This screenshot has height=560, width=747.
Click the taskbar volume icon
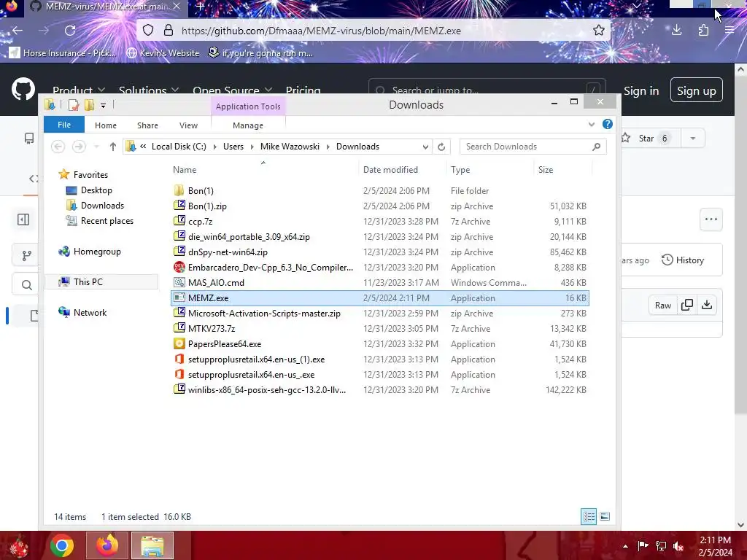click(x=678, y=545)
